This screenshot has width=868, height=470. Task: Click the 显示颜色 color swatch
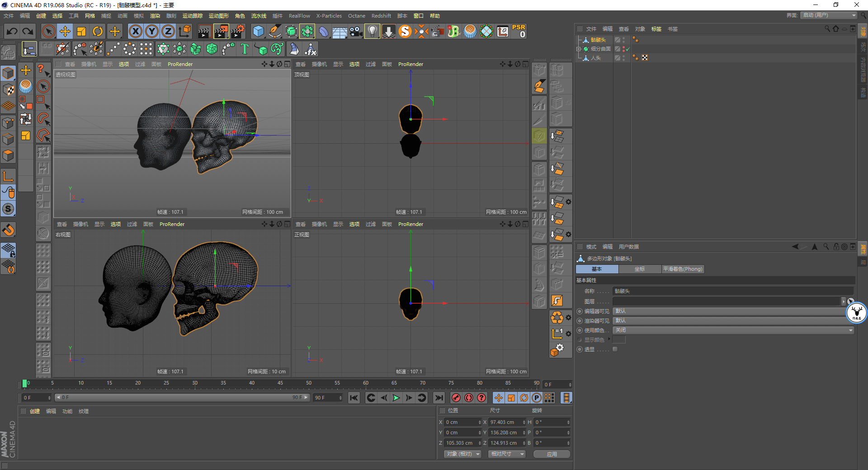(x=619, y=339)
